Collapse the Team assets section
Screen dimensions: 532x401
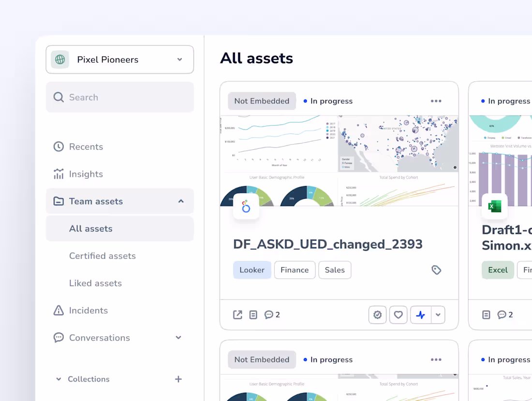tap(180, 201)
